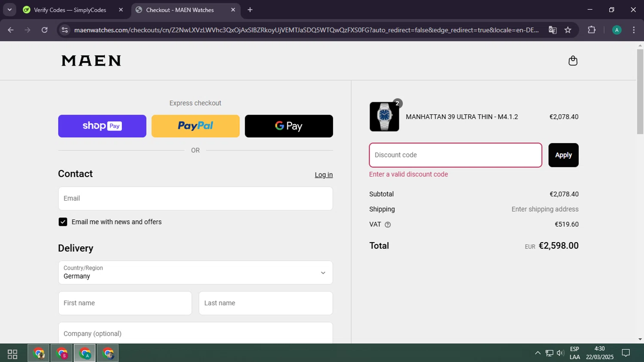Open the shopping bag cart icon

[573, 61]
